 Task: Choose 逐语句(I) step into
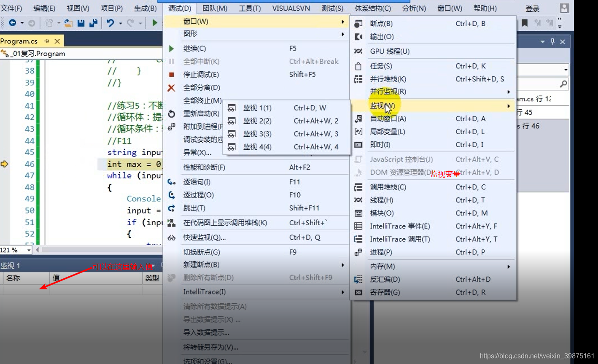(x=257, y=182)
